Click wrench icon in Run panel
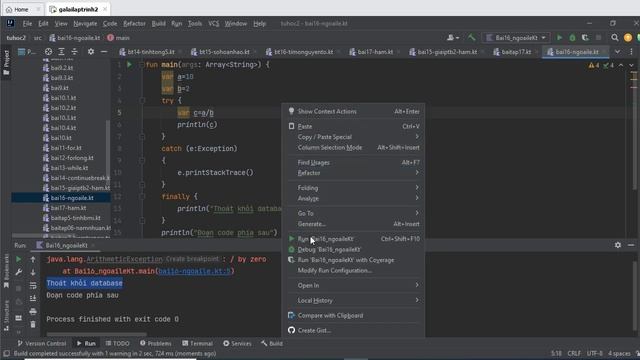The height and width of the screenshot is (360, 640). coord(18,272)
